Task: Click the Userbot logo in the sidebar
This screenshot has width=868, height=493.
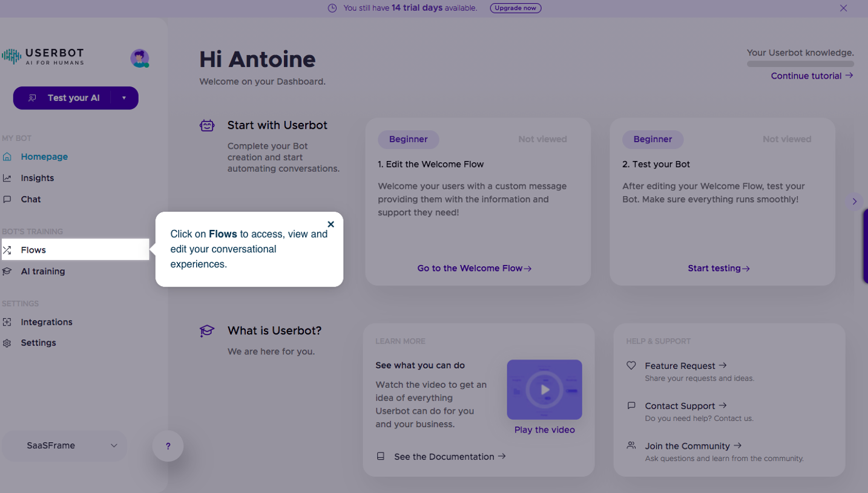Action: point(43,57)
